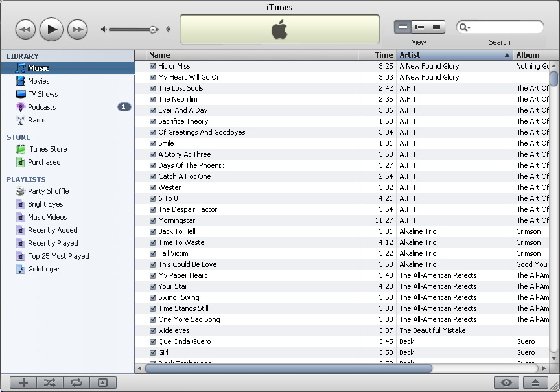Screen dimensions: 560x392
Task: Click artist The Beautiful Mistake
Action: (x=432, y=330)
